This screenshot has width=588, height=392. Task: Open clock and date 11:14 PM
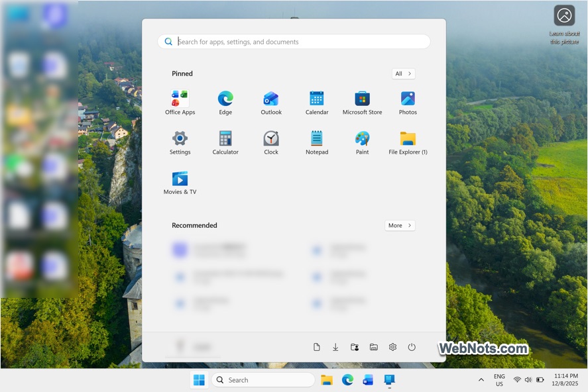[x=566, y=380]
